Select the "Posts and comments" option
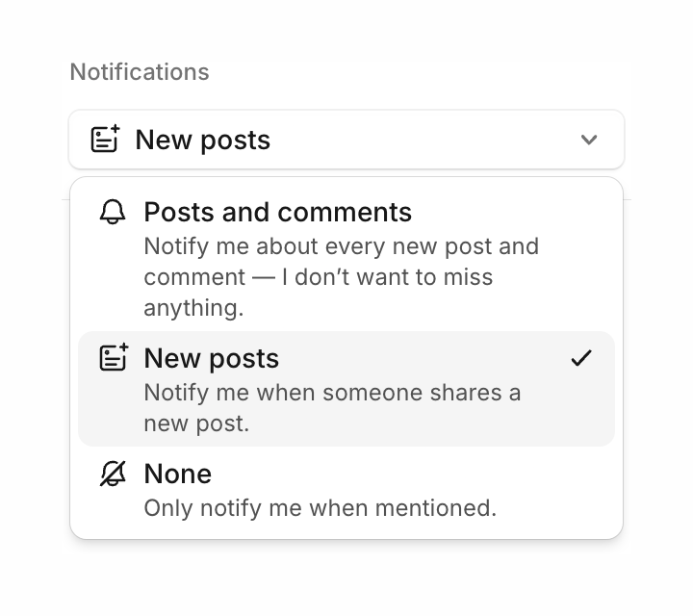 coord(346,258)
